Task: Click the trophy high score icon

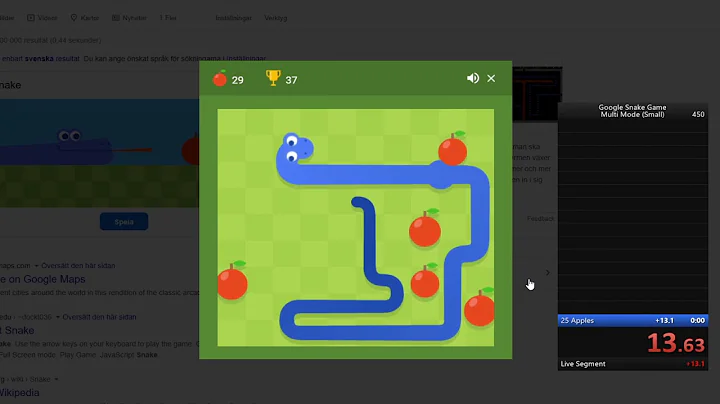Action: 273,78
